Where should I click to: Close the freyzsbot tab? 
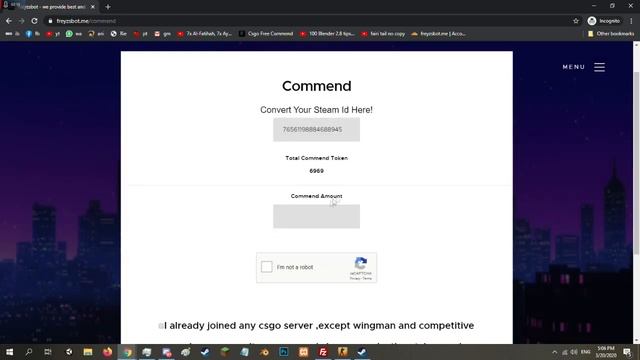click(x=93, y=7)
